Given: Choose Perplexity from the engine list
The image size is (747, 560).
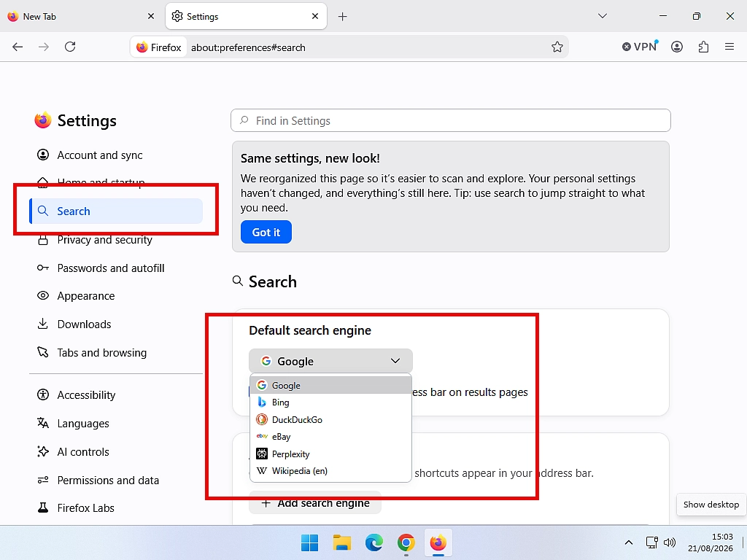Looking at the screenshot, I should click(x=330, y=454).
